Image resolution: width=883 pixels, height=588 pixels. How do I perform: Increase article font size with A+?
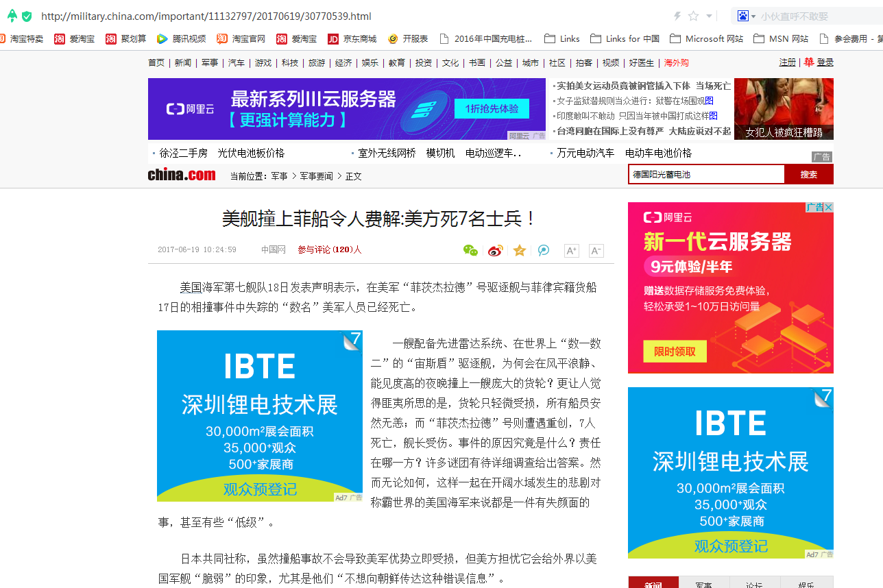pos(572,251)
